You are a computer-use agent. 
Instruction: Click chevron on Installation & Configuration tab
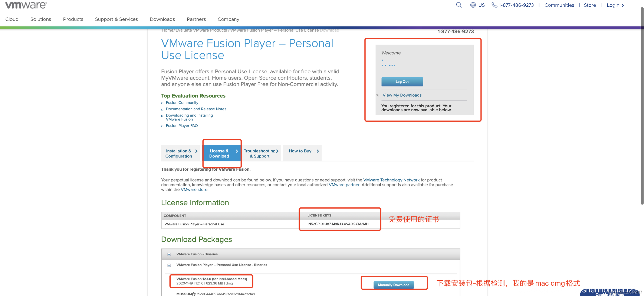tap(197, 151)
